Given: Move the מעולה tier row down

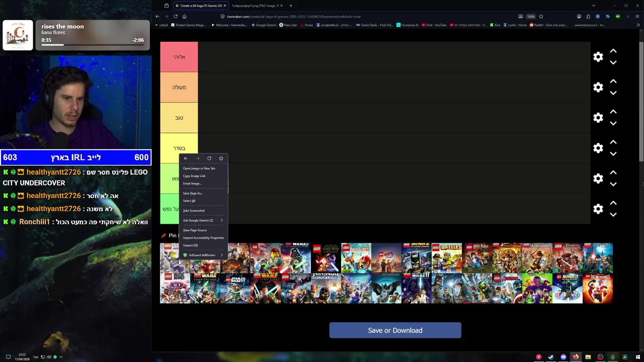Looking at the screenshot, I should pyautogui.click(x=613, y=93).
